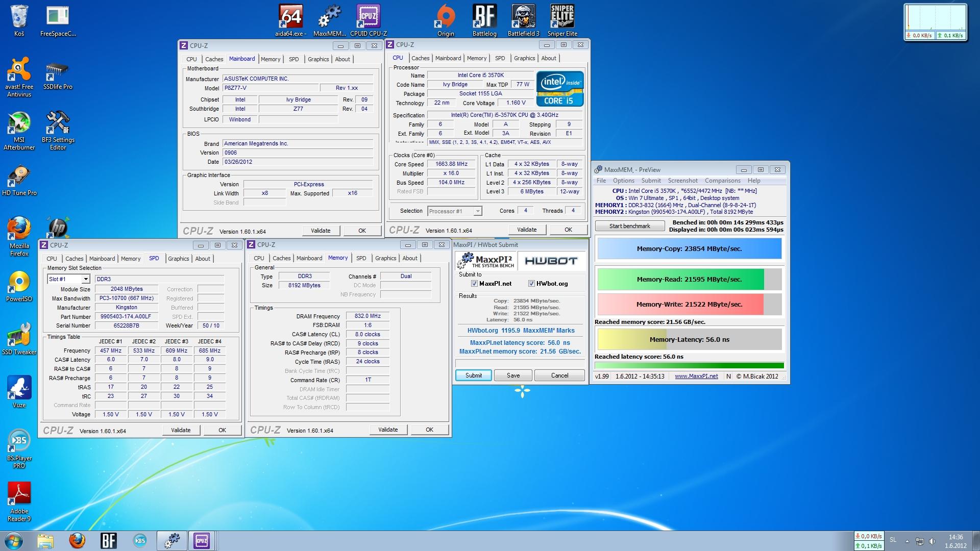Click the N button in MaxxMEM status bar
Image resolution: width=980 pixels, height=551 pixels.
click(x=728, y=377)
